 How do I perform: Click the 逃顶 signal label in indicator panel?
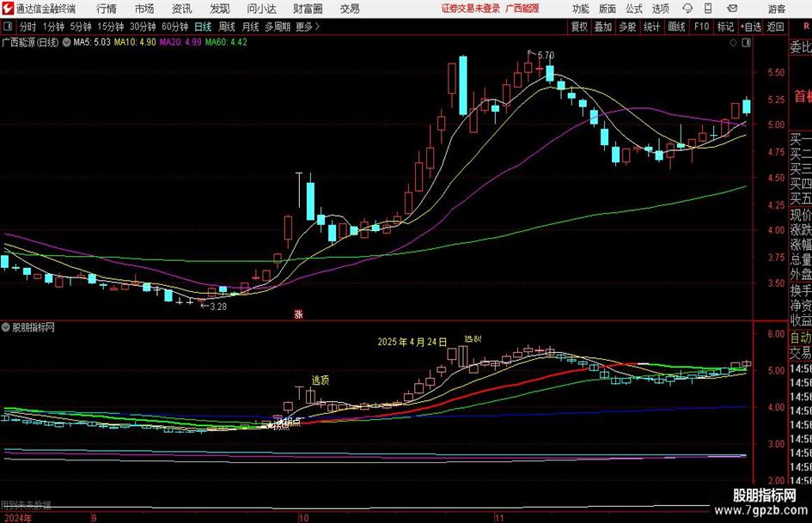pos(320,380)
